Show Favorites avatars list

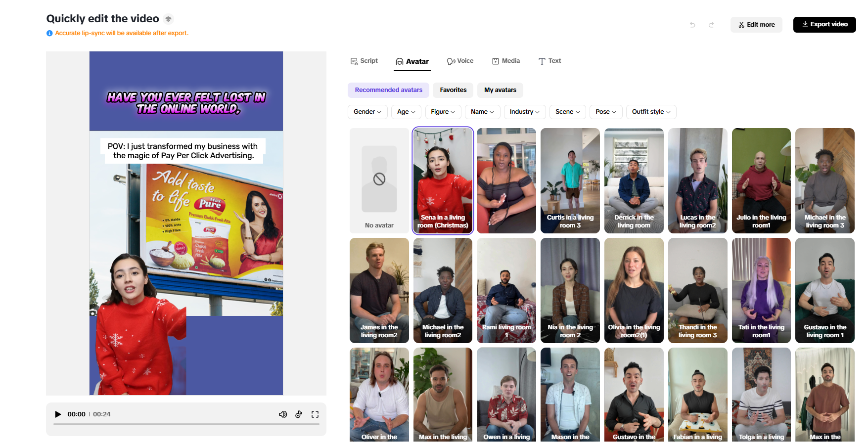(x=453, y=90)
